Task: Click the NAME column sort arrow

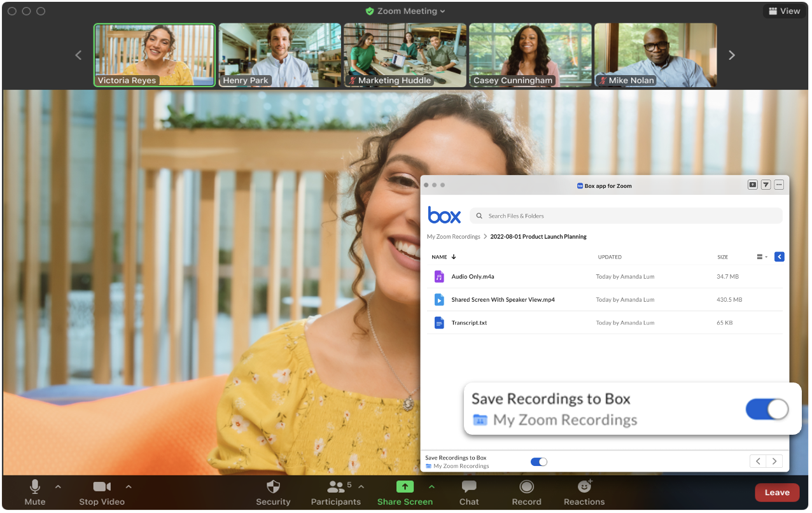Action: (x=454, y=257)
